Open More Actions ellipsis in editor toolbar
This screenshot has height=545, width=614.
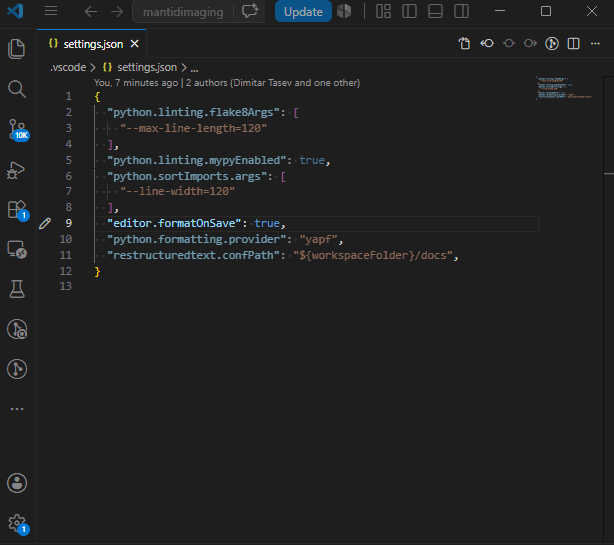(595, 43)
